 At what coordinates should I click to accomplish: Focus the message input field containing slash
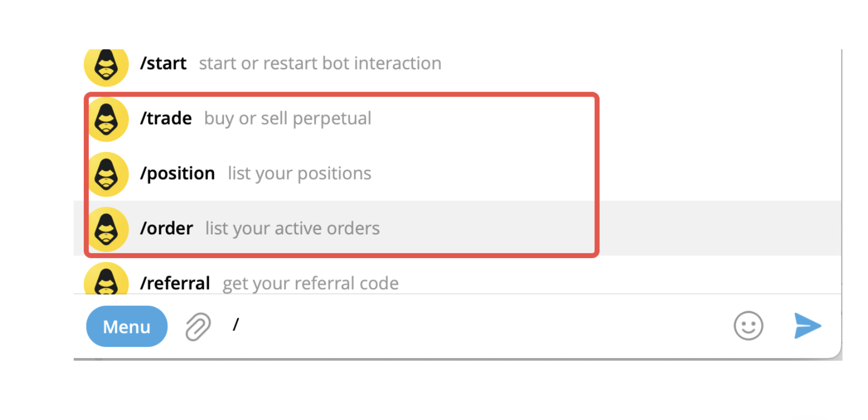(x=443, y=326)
